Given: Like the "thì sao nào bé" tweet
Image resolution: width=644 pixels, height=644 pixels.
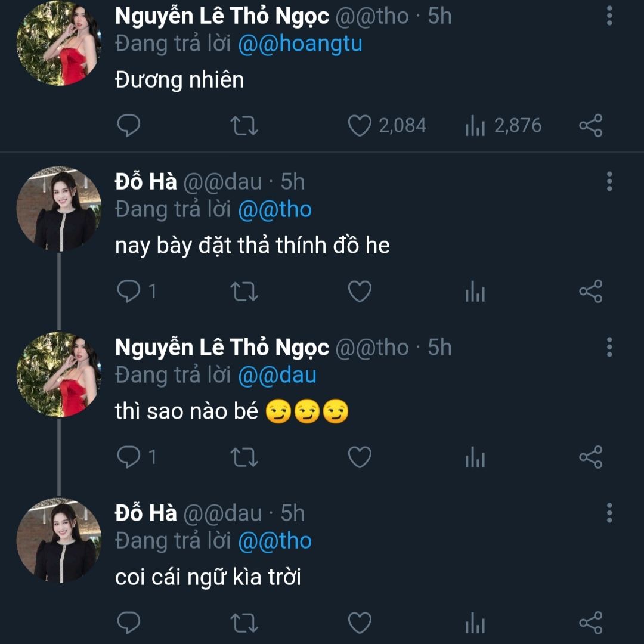Looking at the screenshot, I should pos(360,457).
